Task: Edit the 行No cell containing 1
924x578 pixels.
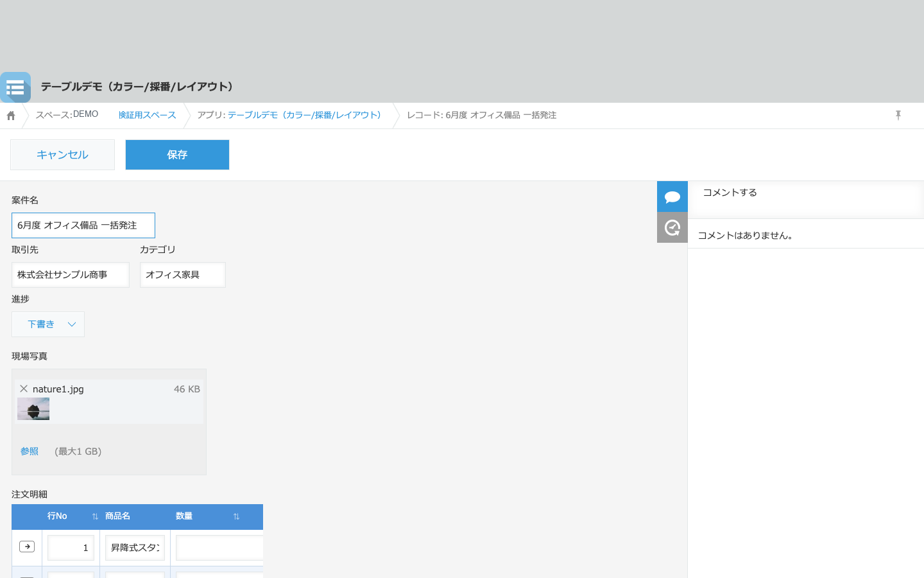Action: (71, 548)
